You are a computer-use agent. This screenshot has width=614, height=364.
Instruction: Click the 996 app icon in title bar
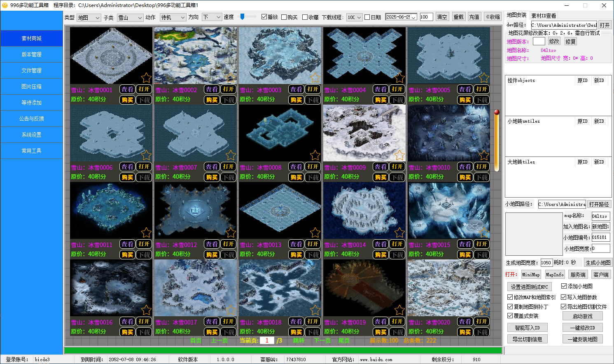click(5, 5)
